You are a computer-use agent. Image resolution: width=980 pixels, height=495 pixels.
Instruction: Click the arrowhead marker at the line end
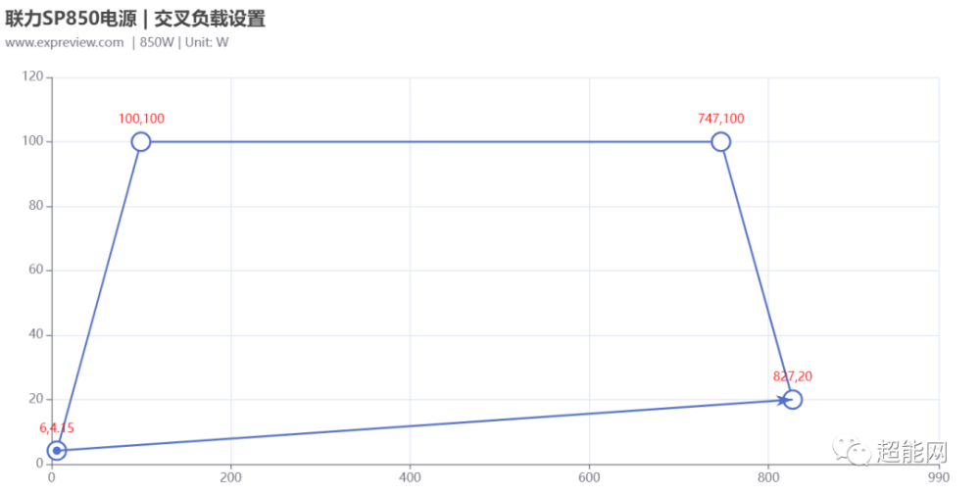783,399
